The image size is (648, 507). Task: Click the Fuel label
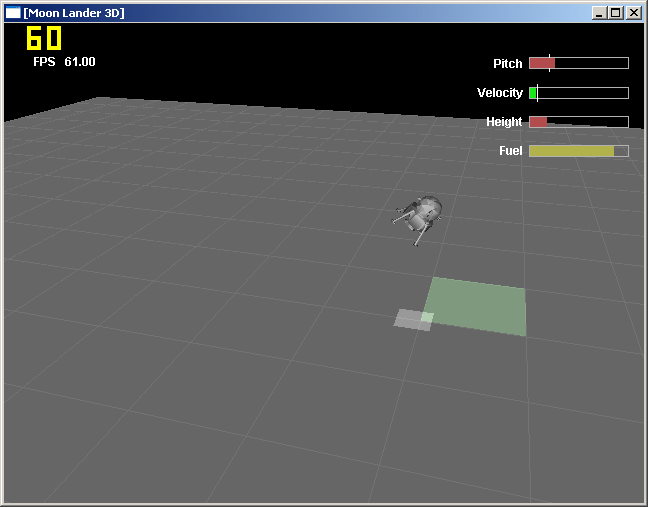click(511, 151)
